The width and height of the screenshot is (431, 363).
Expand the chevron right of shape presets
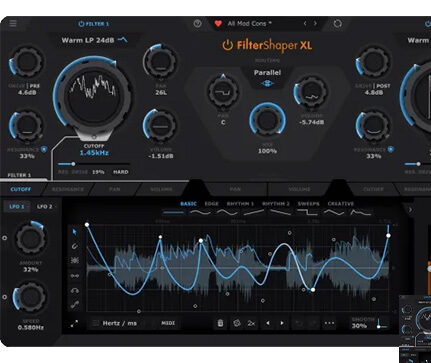410,210
